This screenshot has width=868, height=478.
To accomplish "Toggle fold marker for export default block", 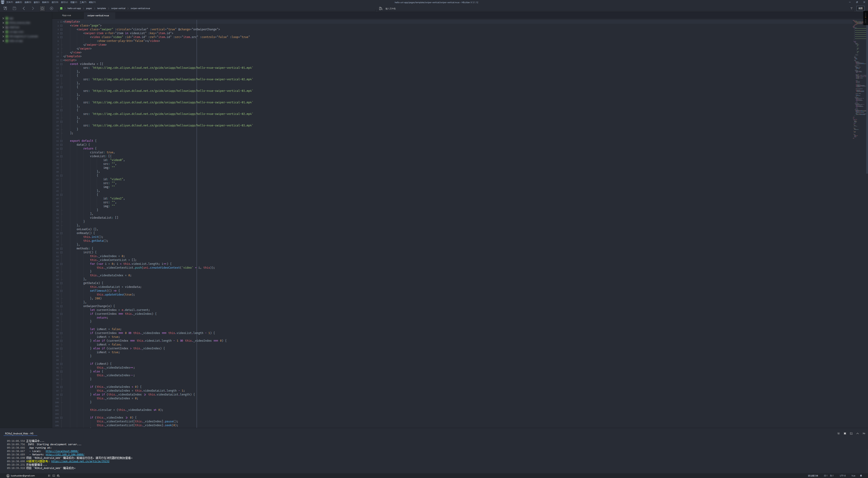I will coord(61,141).
